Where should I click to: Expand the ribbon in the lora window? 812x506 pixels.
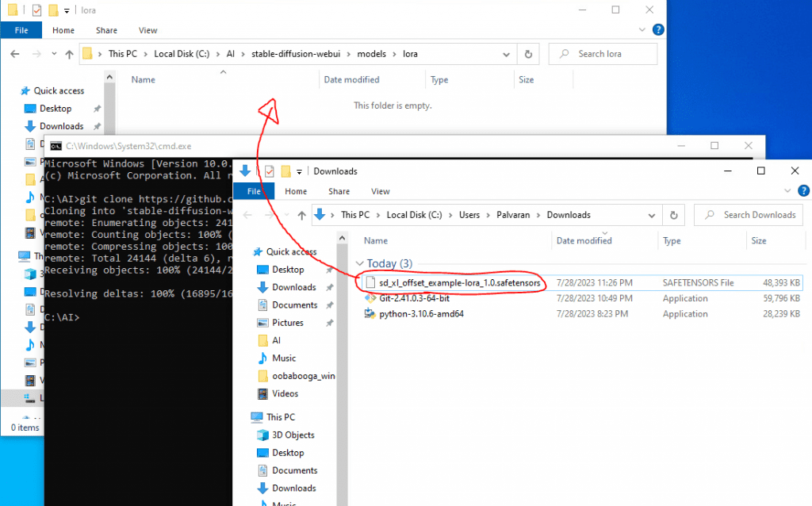(642, 30)
